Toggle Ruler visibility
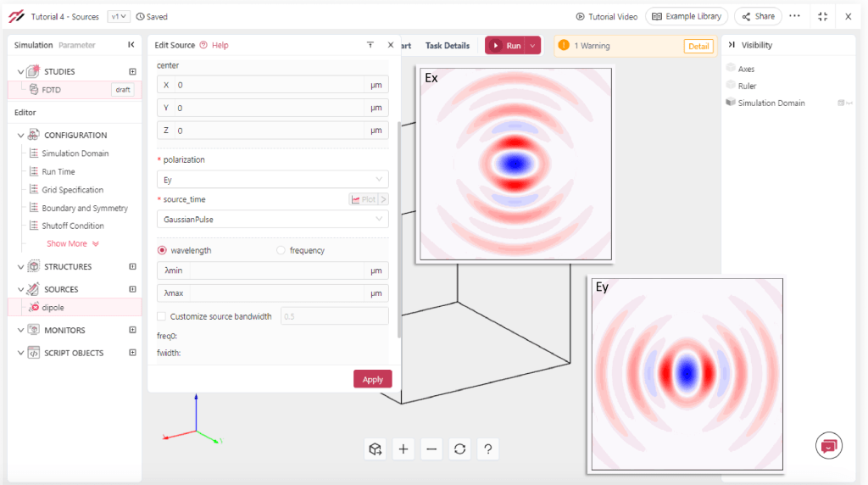The width and height of the screenshot is (868, 485). pyautogui.click(x=731, y=86)
